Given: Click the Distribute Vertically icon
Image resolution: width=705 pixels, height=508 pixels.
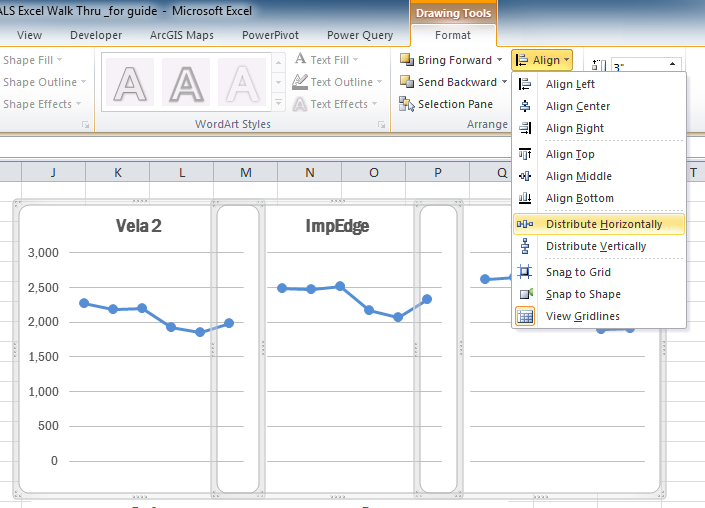Looking at the screenshot, I should 525,246.
